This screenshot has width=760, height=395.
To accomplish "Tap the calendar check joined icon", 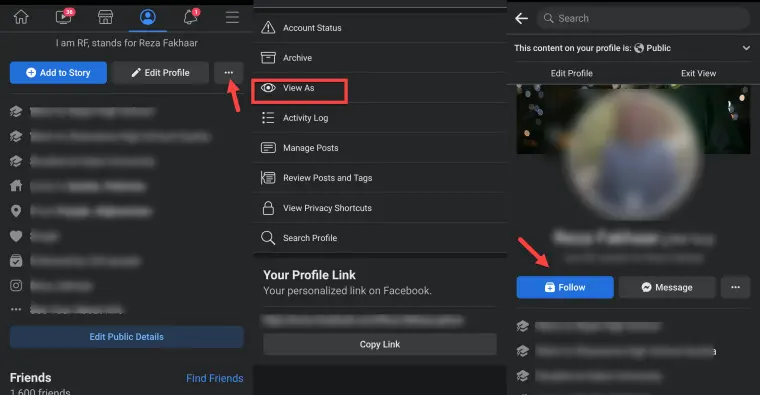I will coord(16,261).
